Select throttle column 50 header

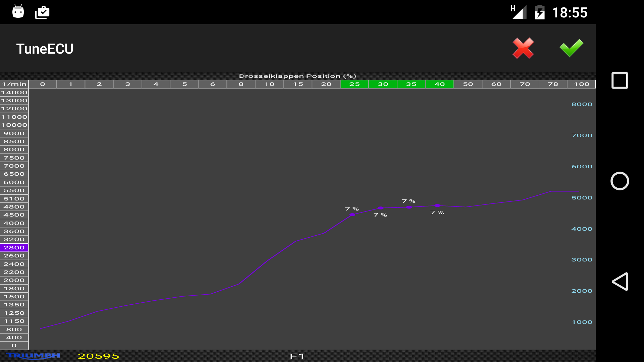(468, 84)
